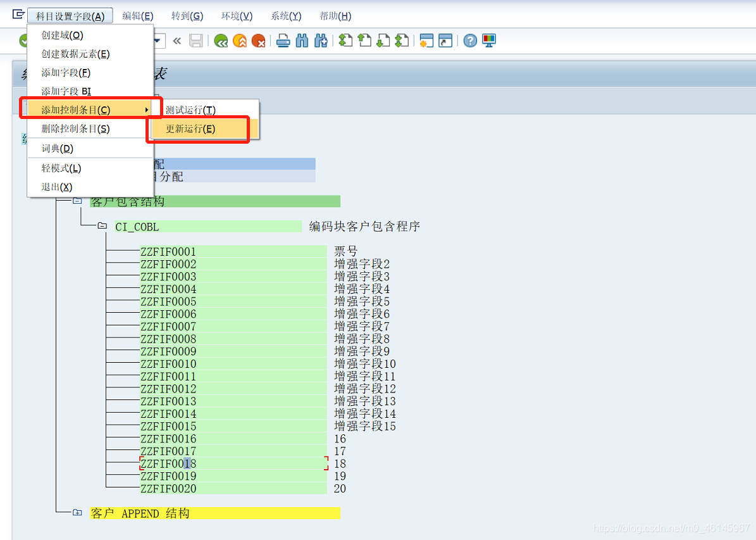Viewport: 756px width, 540px height.
Task: Exit the screen via orange up-arrow icon
Action: (240, 41)
